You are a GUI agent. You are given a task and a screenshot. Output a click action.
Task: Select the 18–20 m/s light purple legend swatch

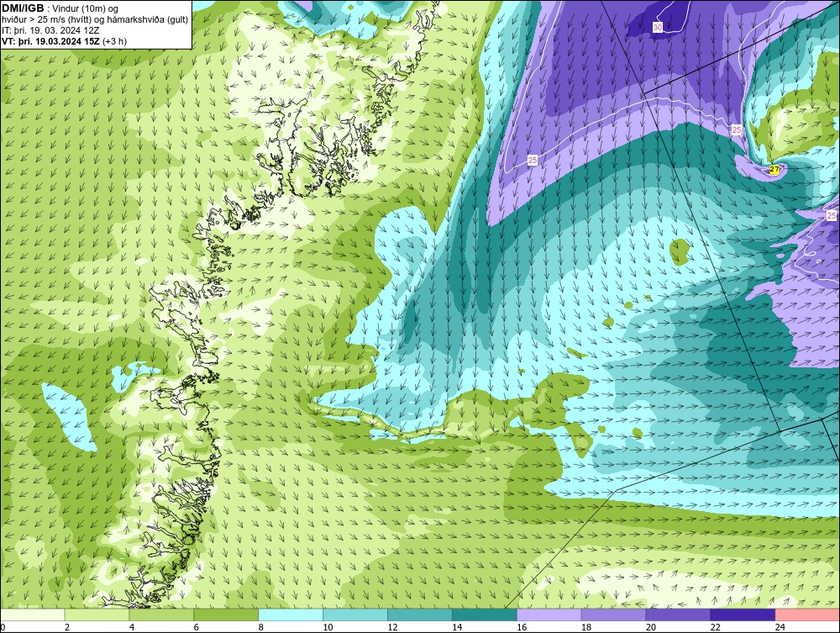point(613,615)
